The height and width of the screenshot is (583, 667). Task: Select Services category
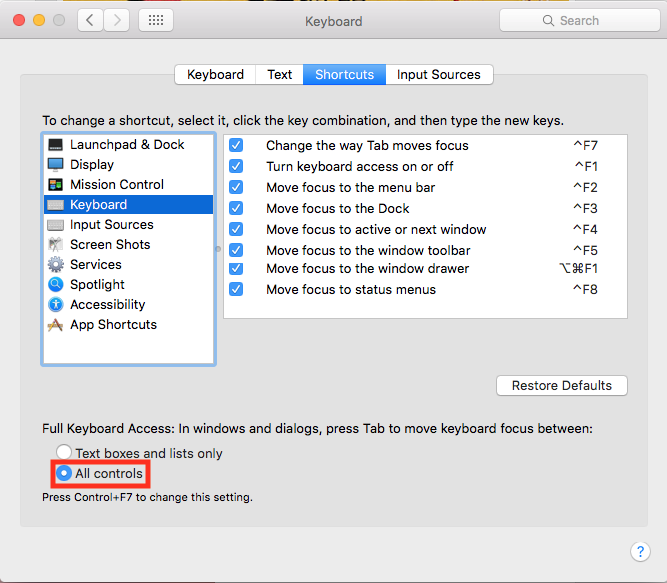(x=128, y=264)
